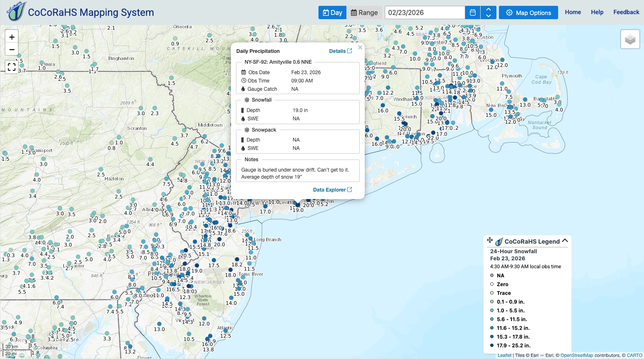Open the Feedback link
The width and height of the screenshot is (644, 359).
[x=626, y=12]
